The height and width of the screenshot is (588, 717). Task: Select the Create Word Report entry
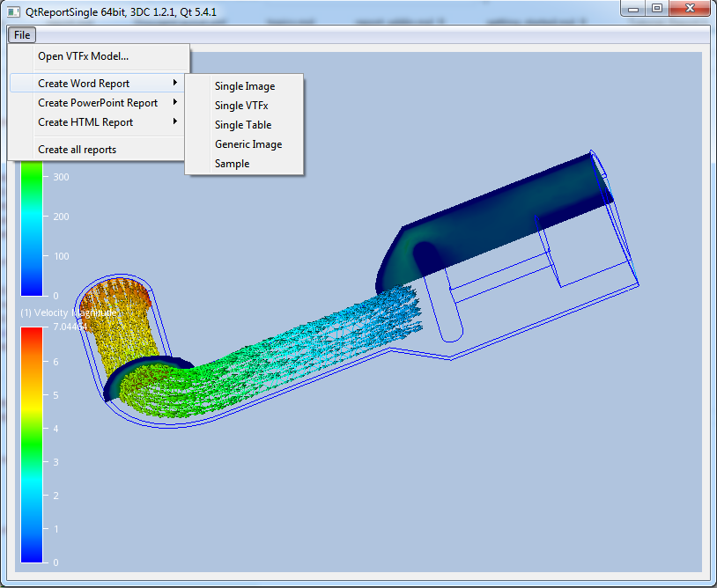(84, 84)
